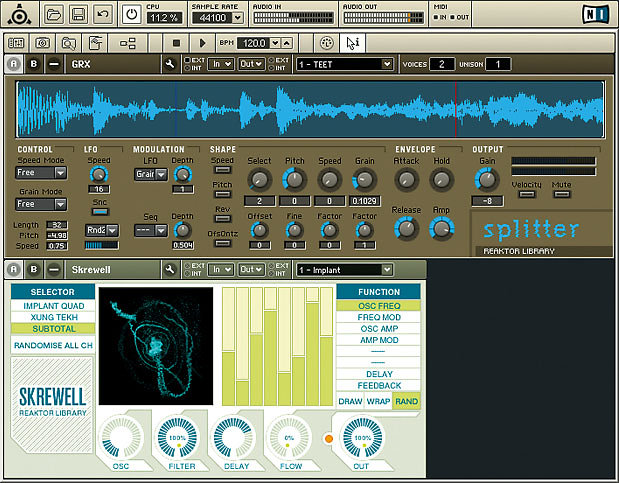619x483 pixels.
Task: Click the Envelope Release knob
Action: pyautogui.click(x=406, y=229)
